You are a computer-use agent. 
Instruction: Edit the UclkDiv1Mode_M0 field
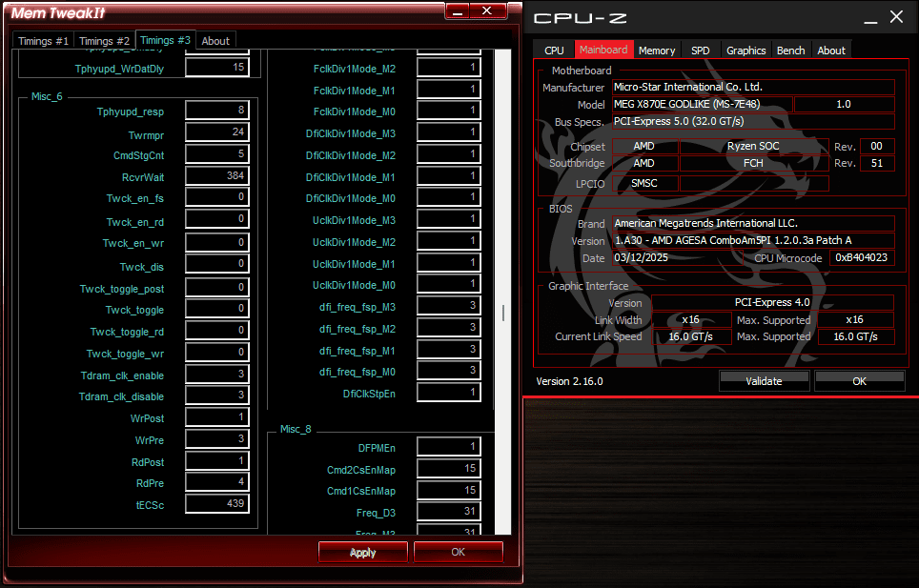449,284
